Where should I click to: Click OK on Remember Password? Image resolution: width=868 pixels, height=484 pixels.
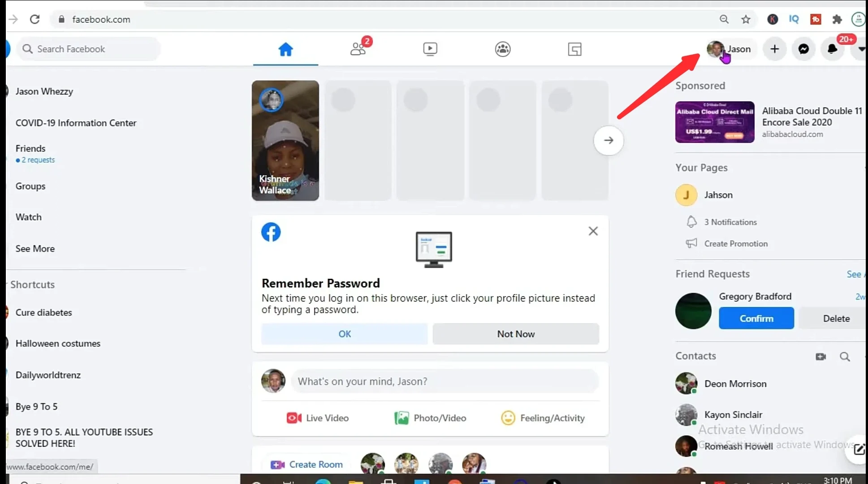345,334
